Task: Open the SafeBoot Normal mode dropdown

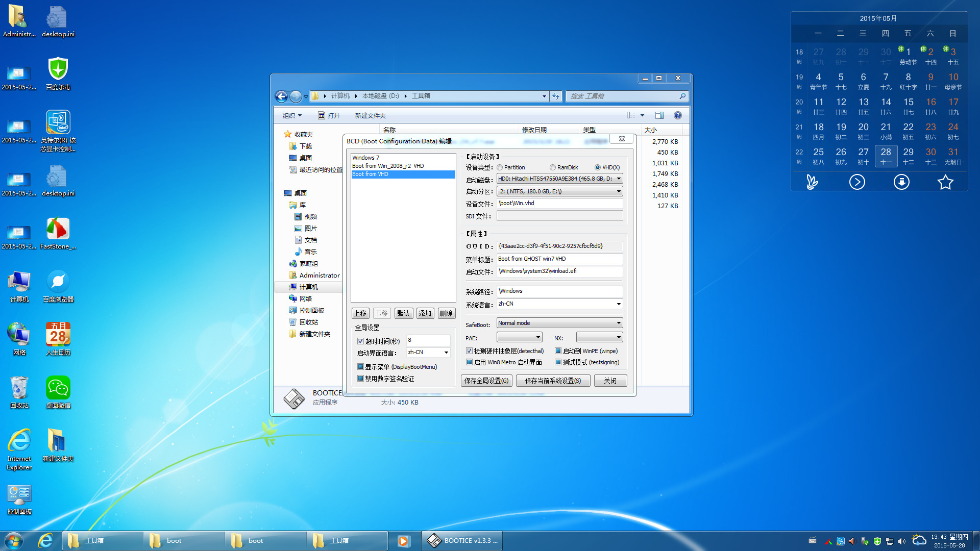Action: pyautogui.click(x=559, y=323)
